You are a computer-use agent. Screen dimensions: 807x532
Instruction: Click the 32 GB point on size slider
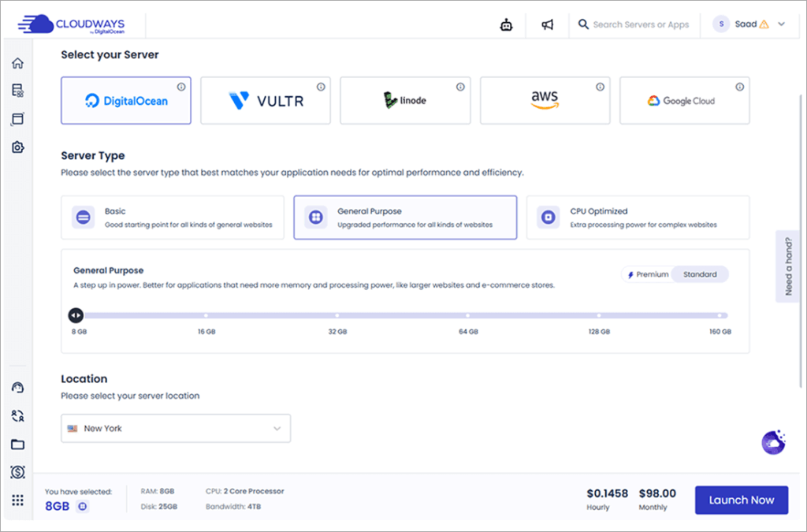point(337,315)
